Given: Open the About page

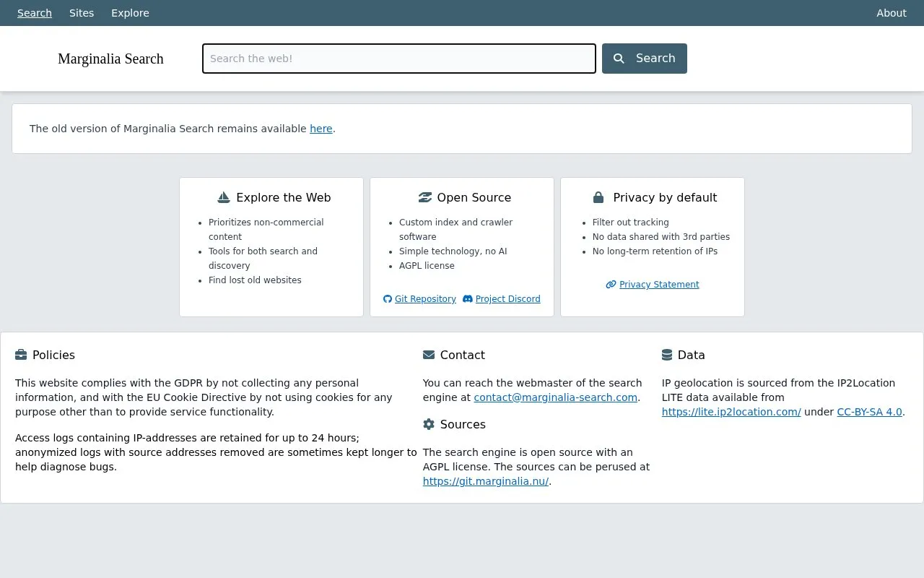Looking at the screenshot, I should 892,13.
